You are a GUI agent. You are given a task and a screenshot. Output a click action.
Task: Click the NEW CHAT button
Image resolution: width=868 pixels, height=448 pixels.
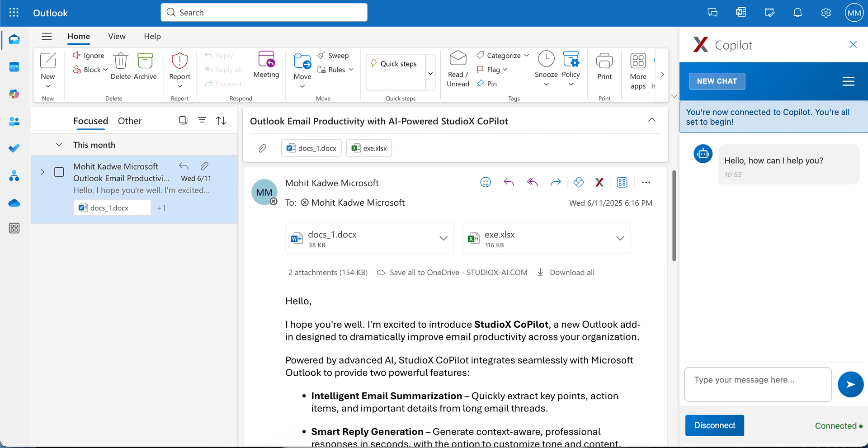(717, 81)
